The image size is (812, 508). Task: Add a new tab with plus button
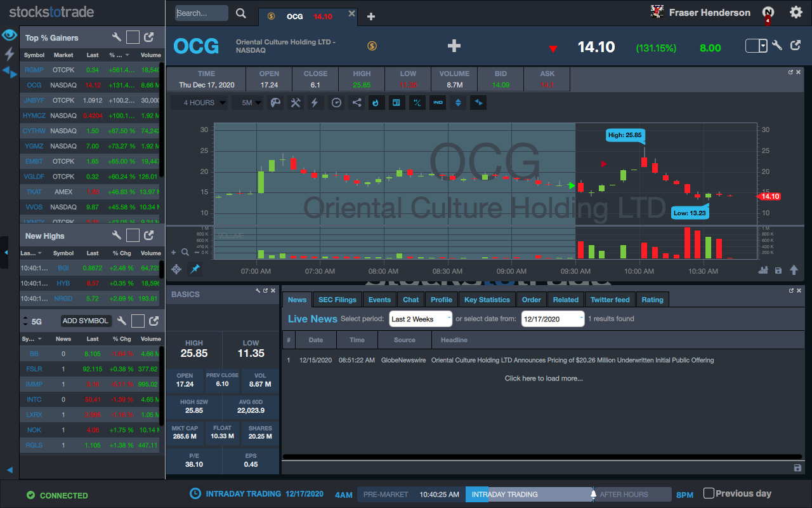(371, 17)
